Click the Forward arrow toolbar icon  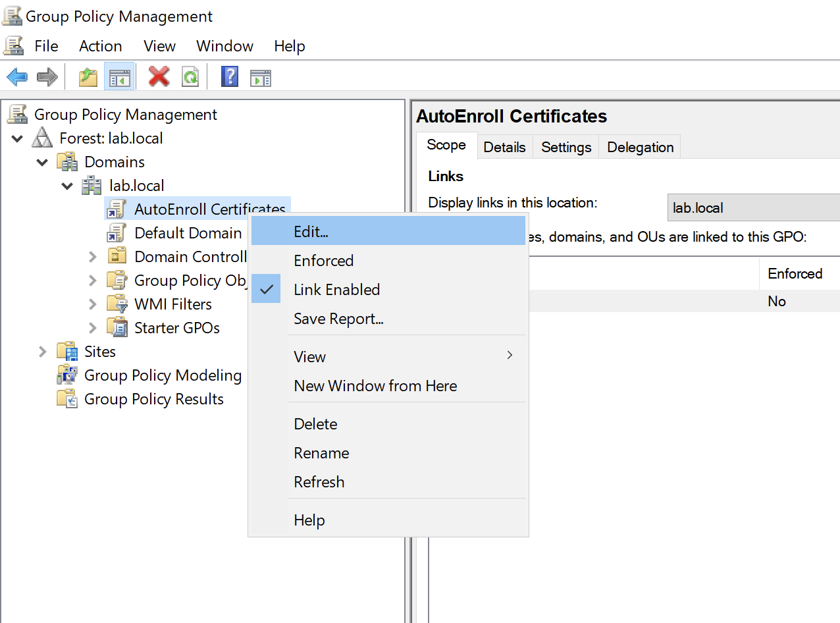pyautogui.click(x=47, y=77)
